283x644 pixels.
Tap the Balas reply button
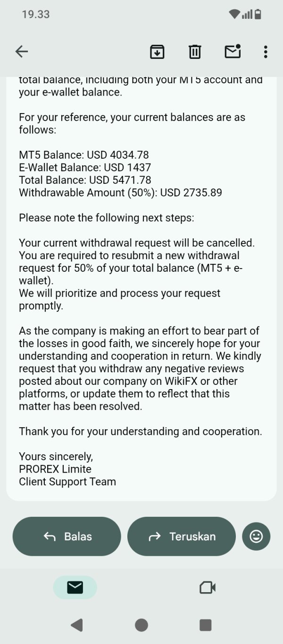point(67,536)
